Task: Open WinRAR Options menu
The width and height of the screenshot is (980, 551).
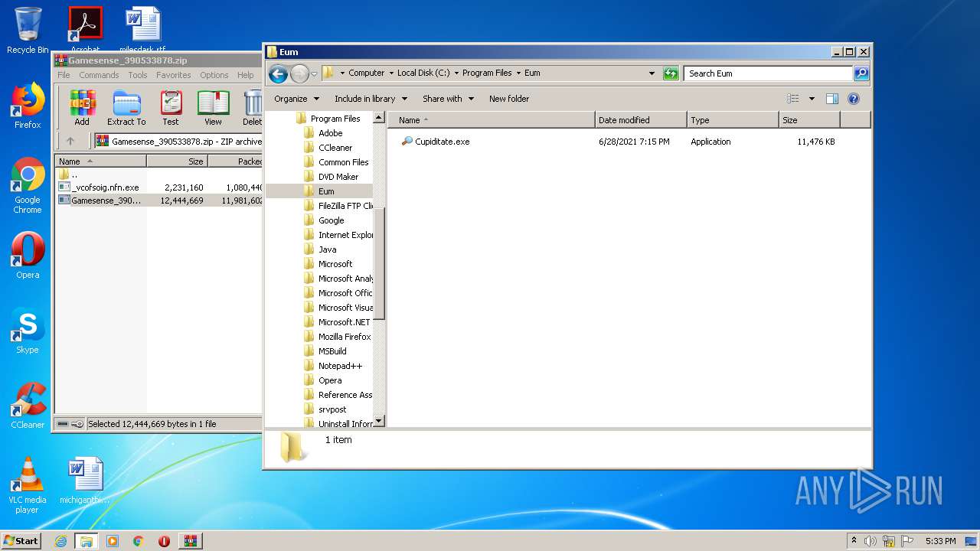Action: tap(214, 75)
